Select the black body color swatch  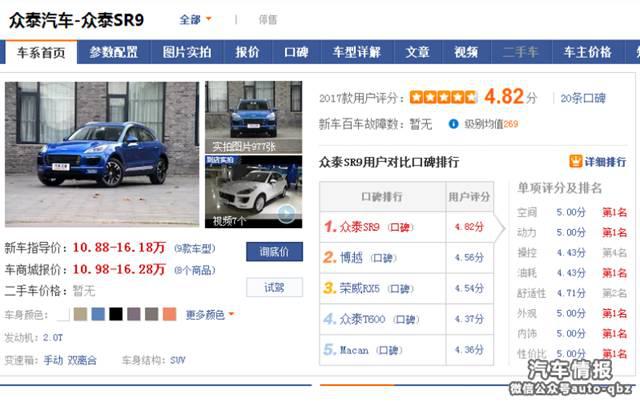pyautogui.click(x=116, y=314)
